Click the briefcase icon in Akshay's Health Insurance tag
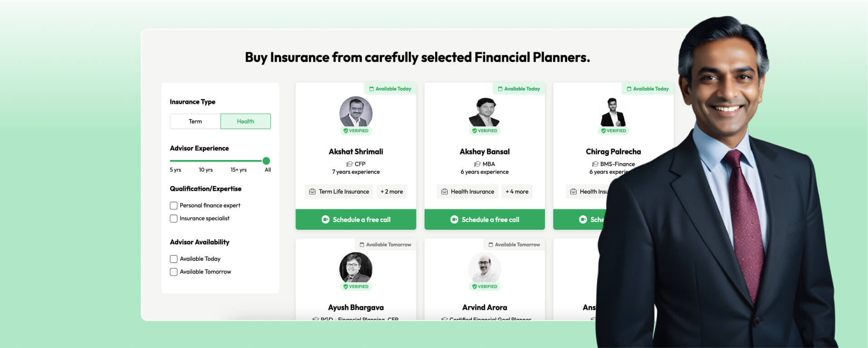Viewport: 868px width, 348px height. (445, 192)
